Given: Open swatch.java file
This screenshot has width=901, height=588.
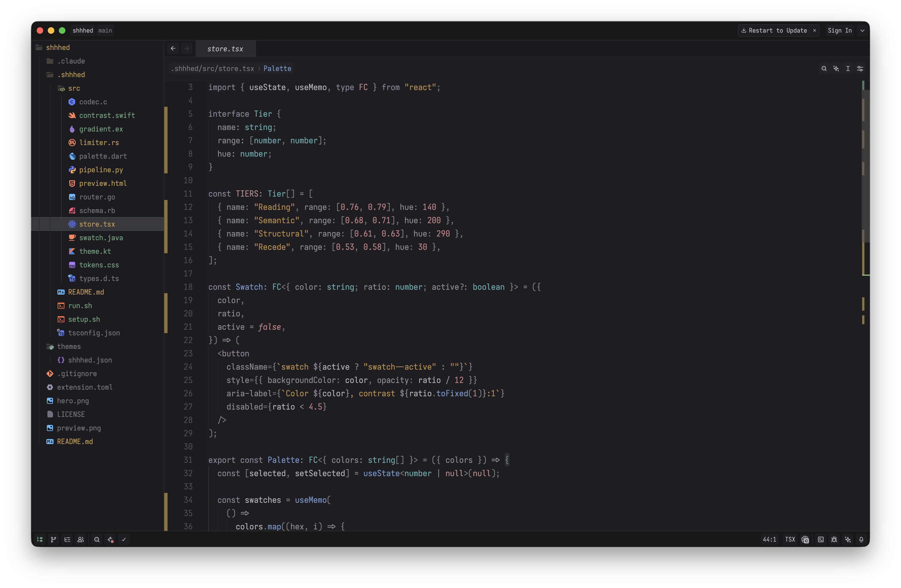Looking at the screenshot, I should coord(97,238).
